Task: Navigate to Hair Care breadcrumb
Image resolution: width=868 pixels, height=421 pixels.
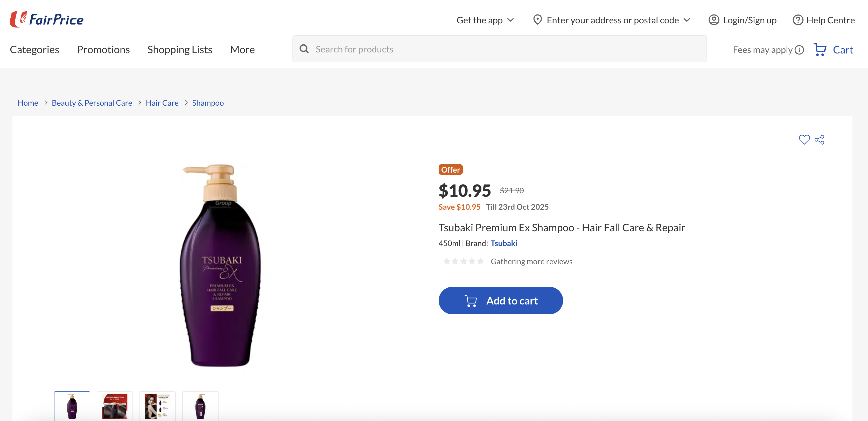Action: (162, 103)
